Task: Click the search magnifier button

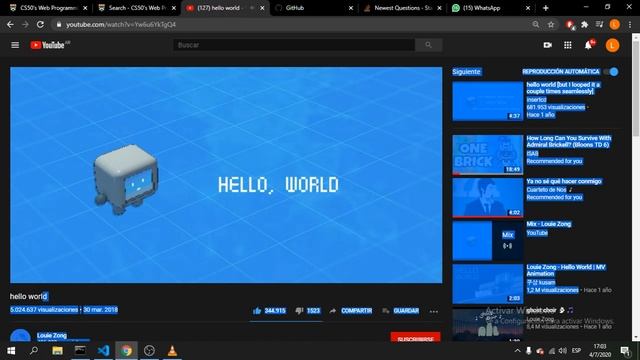Action: point(428,45)
